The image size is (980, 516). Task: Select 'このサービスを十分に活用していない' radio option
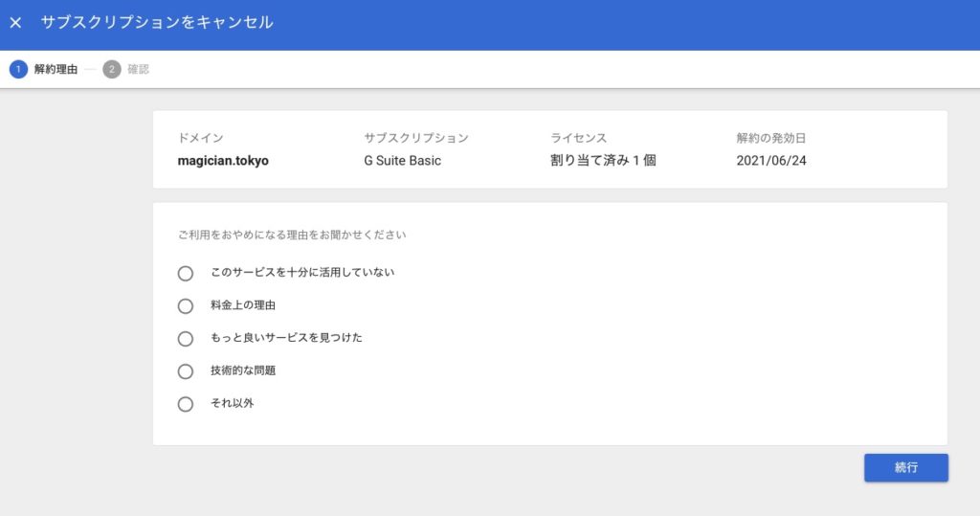tap(186, 273)
